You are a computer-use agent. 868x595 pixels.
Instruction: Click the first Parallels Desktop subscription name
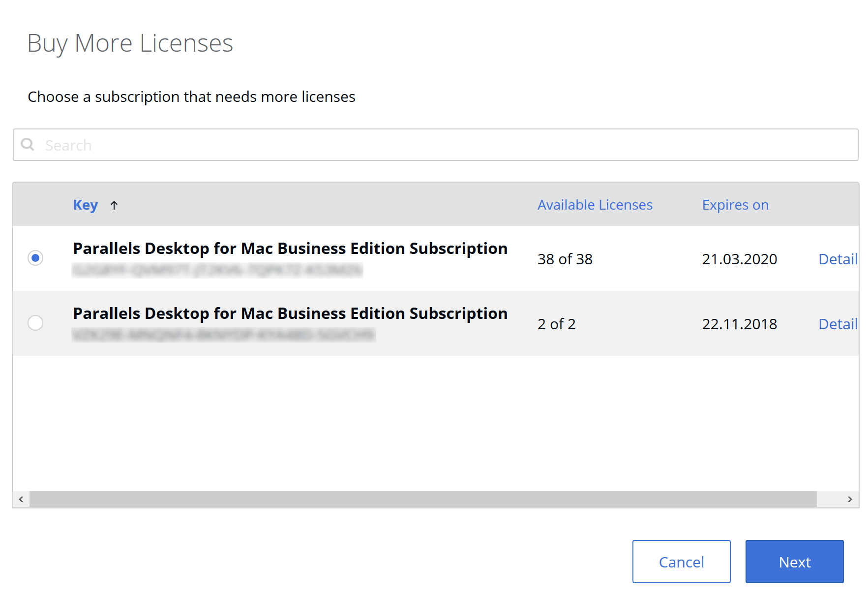point(290,249)
